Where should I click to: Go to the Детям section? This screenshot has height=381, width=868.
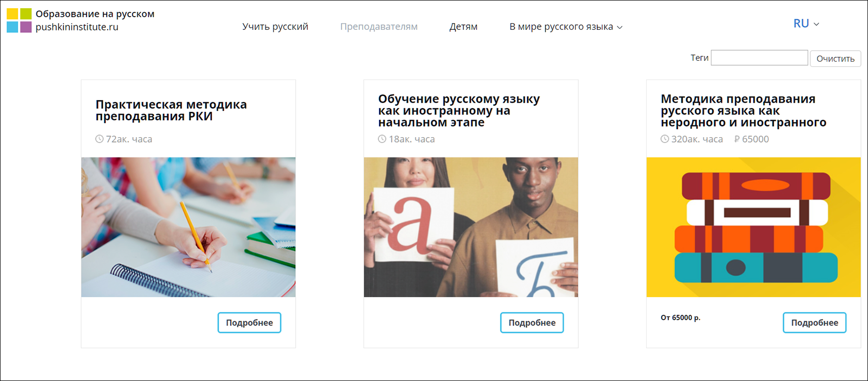463,26
